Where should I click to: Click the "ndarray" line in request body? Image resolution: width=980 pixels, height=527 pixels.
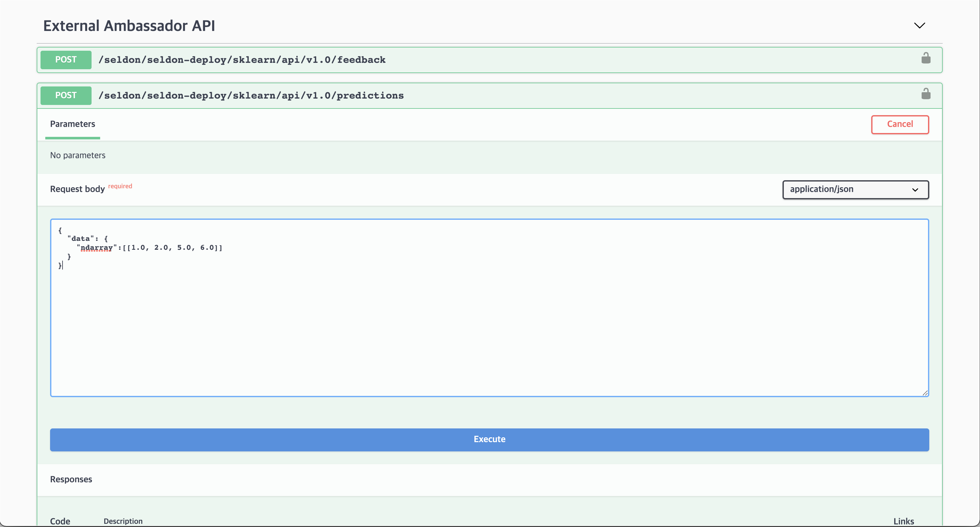tap(150, 248)
